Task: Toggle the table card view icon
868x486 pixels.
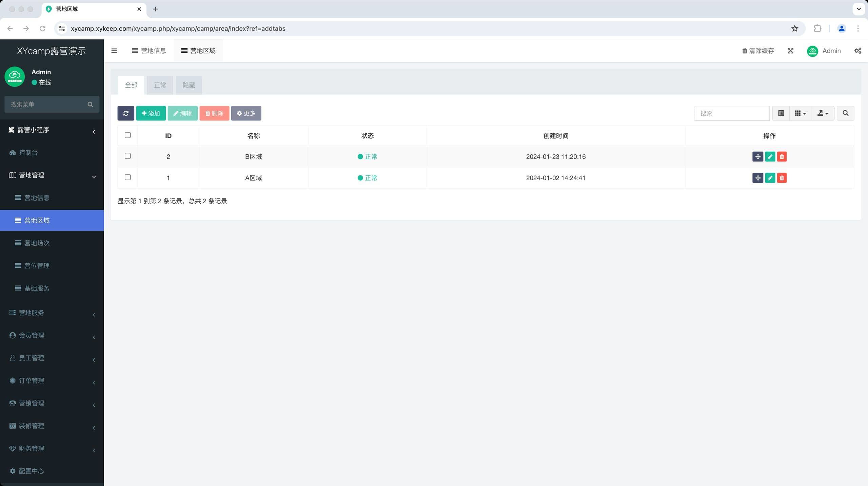Action: pyautogui.click(x=781, y=113)
